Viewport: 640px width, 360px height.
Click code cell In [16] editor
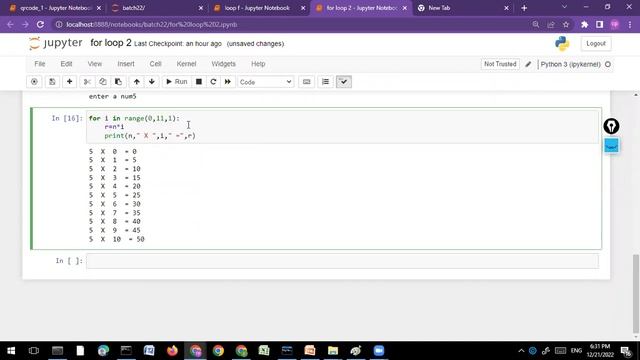coord(342,127)
